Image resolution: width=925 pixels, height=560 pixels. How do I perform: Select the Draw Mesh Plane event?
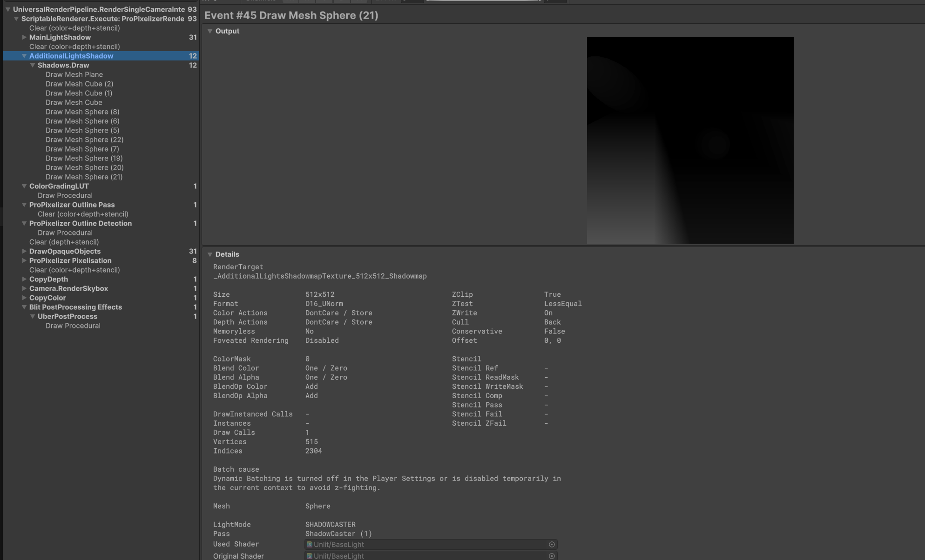tap(74, 74)
